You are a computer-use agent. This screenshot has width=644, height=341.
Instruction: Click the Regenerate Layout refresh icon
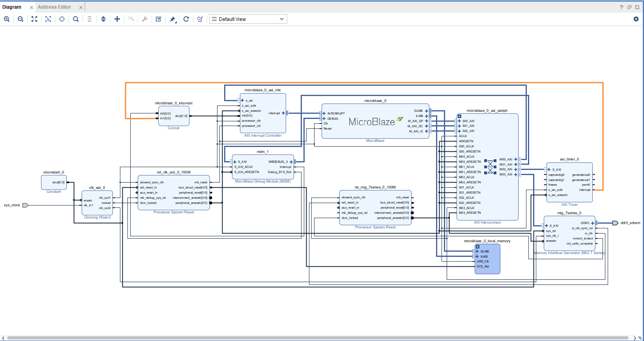point(186,19)
